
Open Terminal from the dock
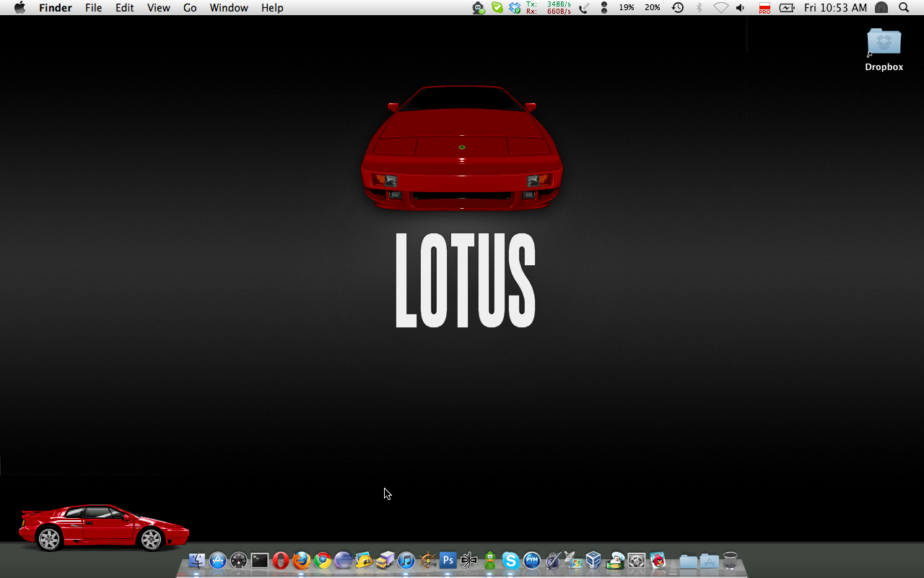tap(260, 561)
